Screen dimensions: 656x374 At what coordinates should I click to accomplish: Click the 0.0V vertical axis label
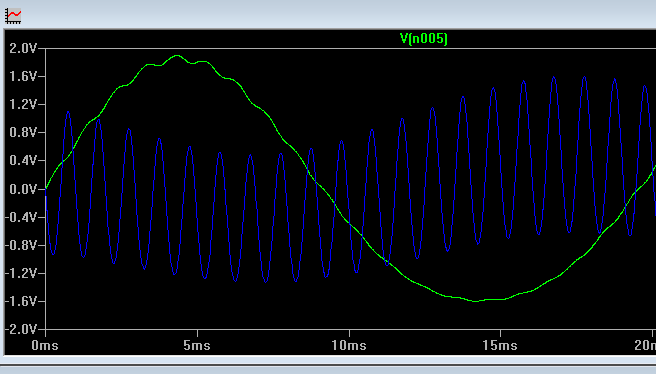(x=23, y=189)
